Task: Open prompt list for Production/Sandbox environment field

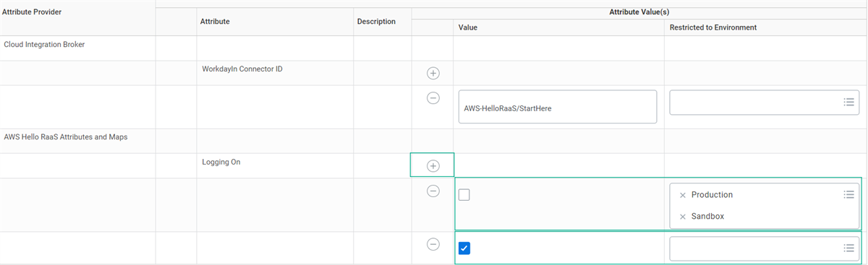Action: pyautogui.click(x=849, y=195)
